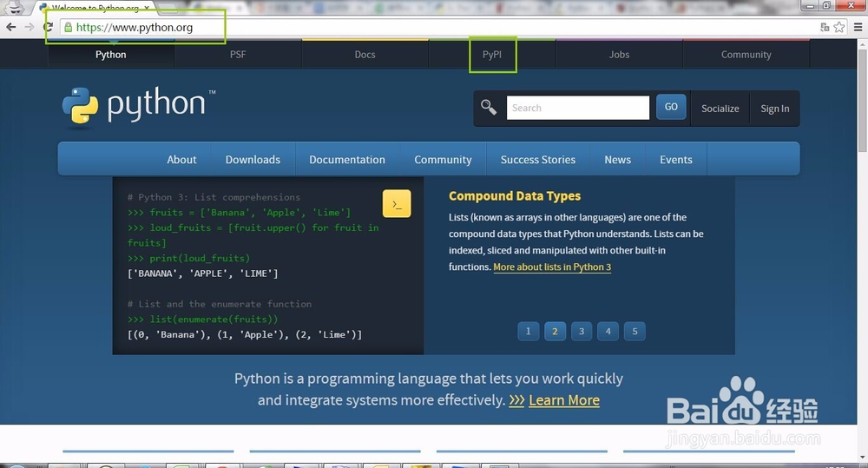Open the PyPI top tab

pyautogui.click(x=491, y=55)
